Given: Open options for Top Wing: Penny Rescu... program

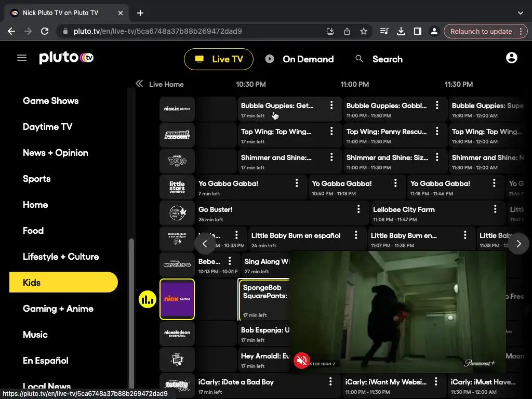Looking at the screenshot, I should click(437, 131).
